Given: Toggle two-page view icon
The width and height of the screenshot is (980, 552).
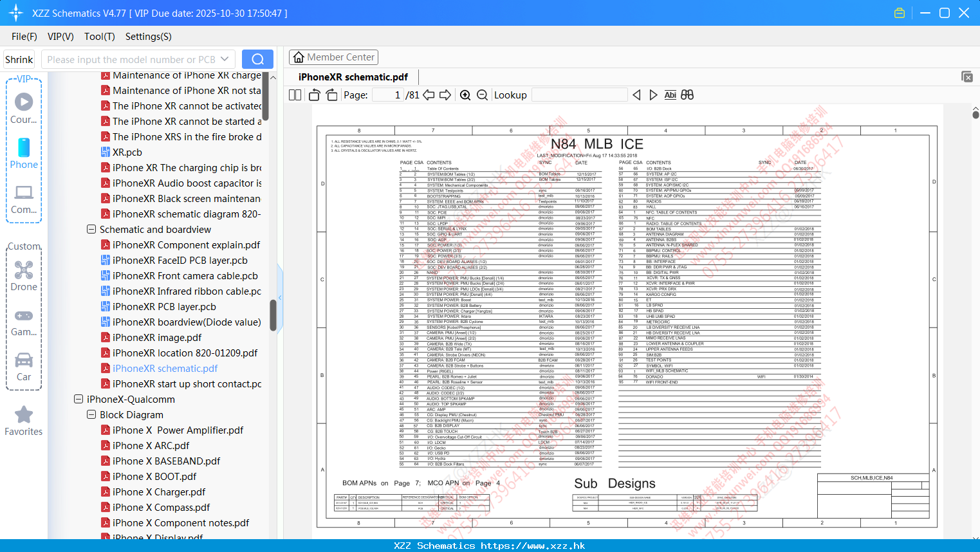Looking at the screenshot, I should coord(295,95).
